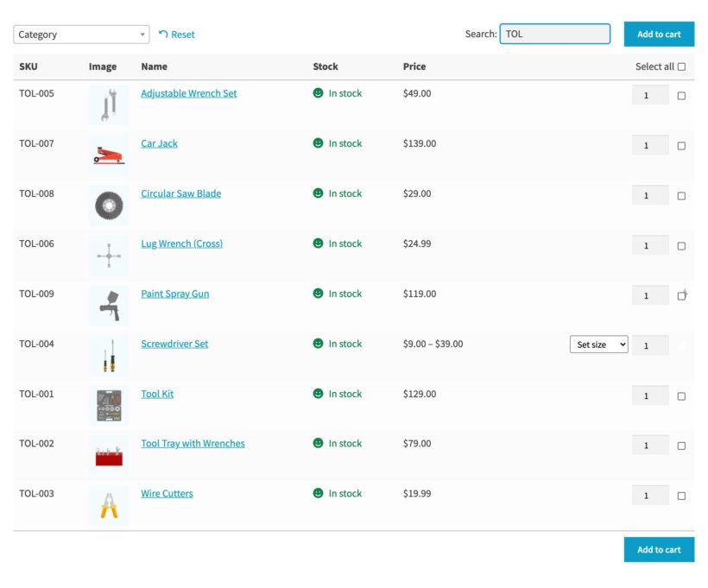
Task: Check the Tool Tray with Wrenches checkbox
Action: (x=681, y=446)
